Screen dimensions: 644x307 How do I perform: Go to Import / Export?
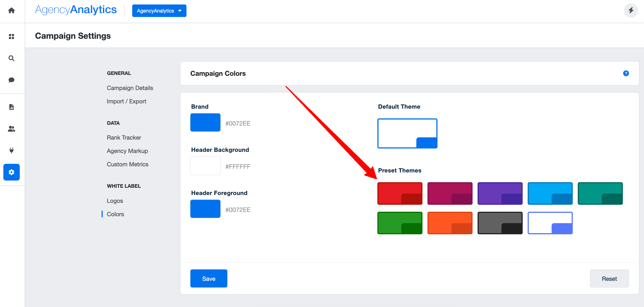127,101
